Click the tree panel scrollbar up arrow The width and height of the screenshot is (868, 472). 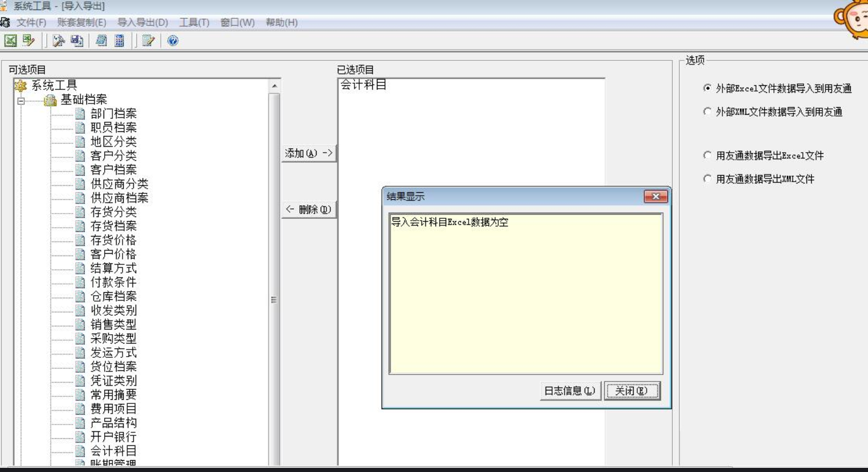click(x=274, y=86)
